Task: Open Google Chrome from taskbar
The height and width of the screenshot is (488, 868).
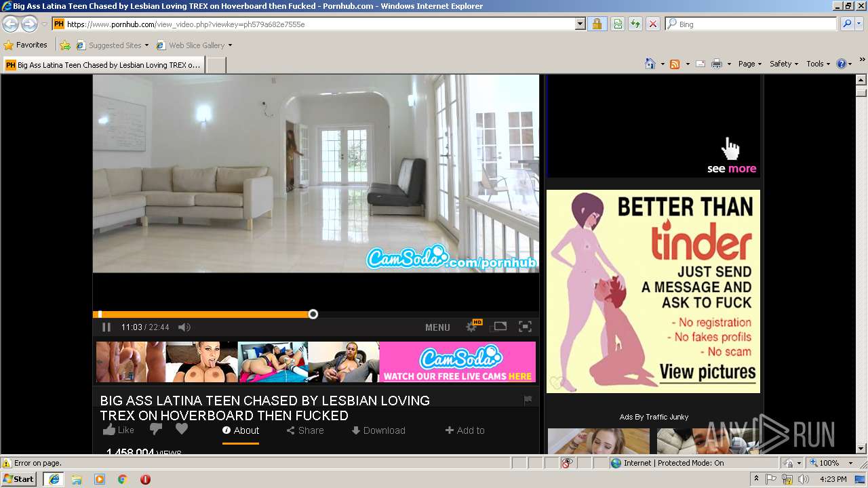Action: coord(122,479)
